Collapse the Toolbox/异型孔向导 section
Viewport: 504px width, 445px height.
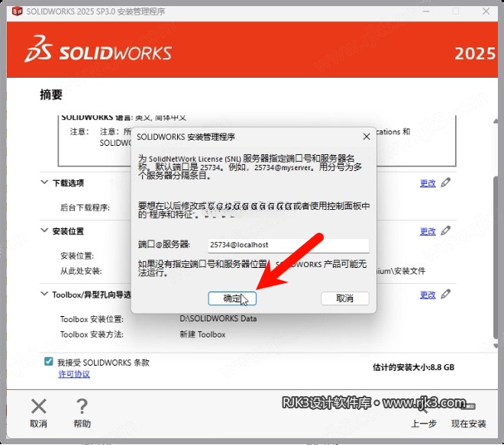44,294
